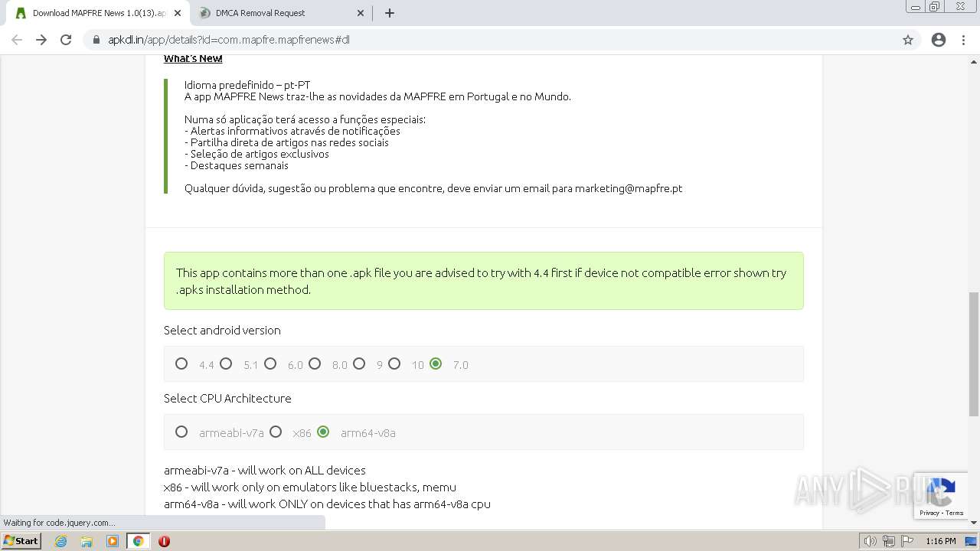Click 'Destaques semanais' line
980x551 pixels.
click(x=237, y=165)
